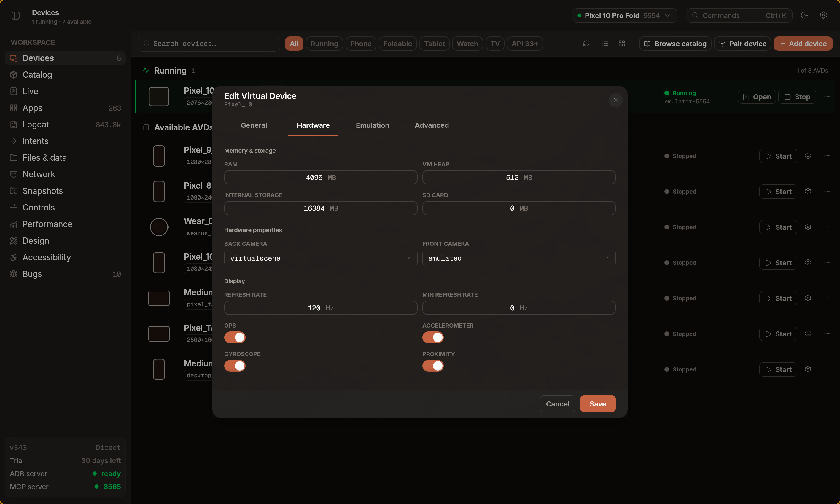Select the Hardware tab
This screenshot has width=840, height=504.
click(x=313, y=125)
